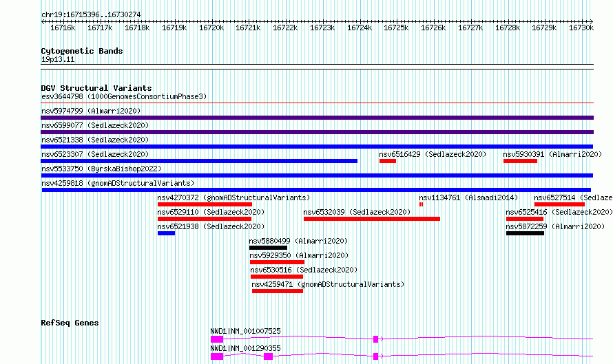The height and width of the screenshot is (364, 613).
Task: Click the middle exon box of NM_001290355
Action: coord(268,356)
